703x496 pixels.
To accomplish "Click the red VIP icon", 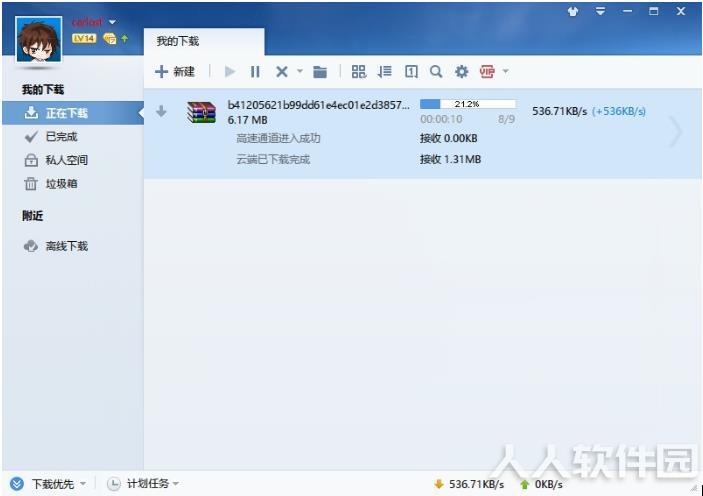I will pos(487,72).
